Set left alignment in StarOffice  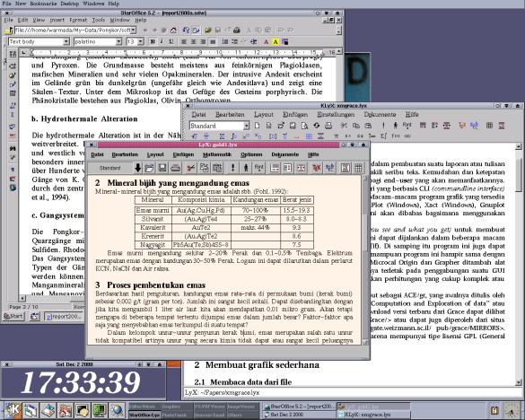[184, 41]
